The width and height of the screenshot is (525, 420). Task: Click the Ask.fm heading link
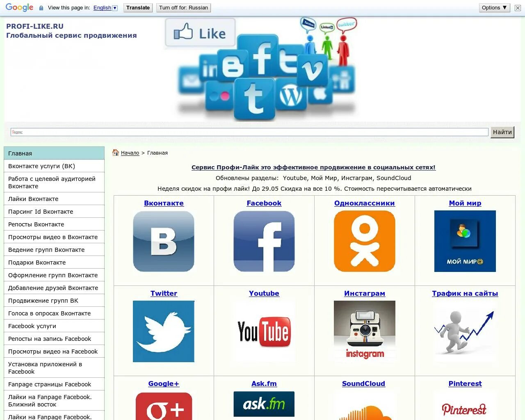264,383
